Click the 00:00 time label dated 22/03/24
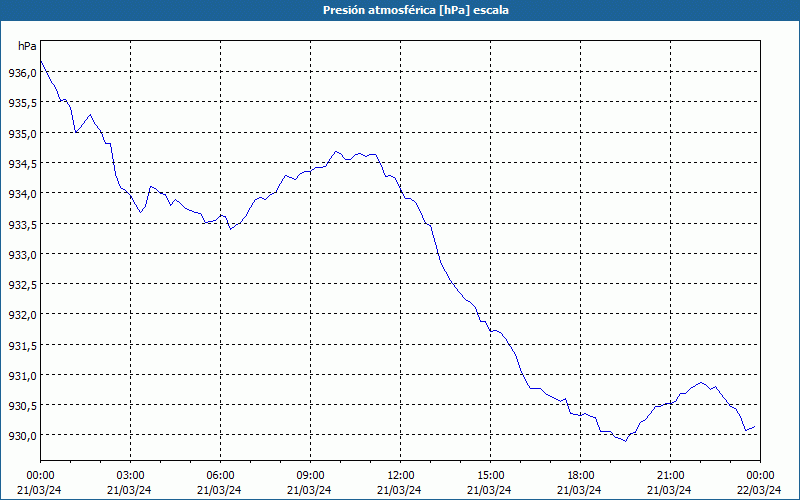 click(760, 476)
